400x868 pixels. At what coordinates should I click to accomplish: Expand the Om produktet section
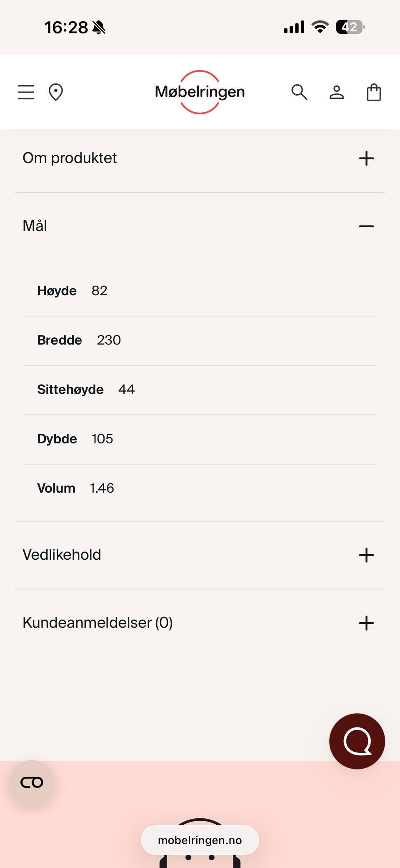pyautogui.click(x=366, y=159)
